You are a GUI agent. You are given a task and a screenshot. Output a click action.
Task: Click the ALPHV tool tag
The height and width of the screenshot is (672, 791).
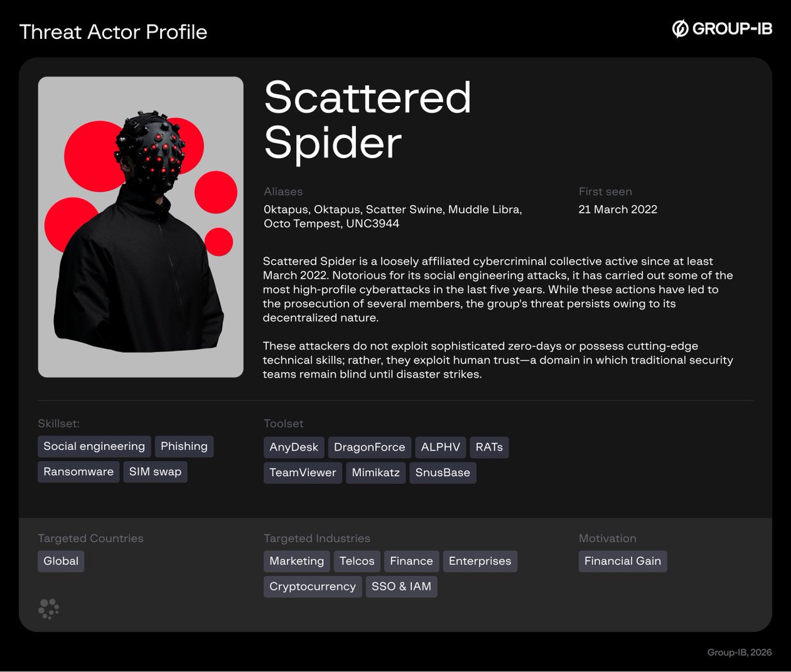click(440, 447)
